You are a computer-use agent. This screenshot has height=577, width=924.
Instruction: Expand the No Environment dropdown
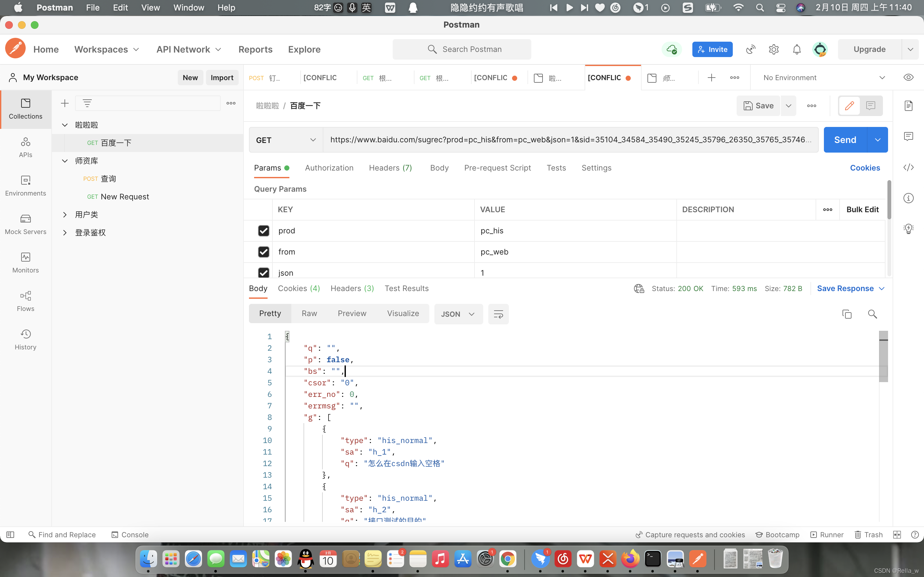pos(882,77)
